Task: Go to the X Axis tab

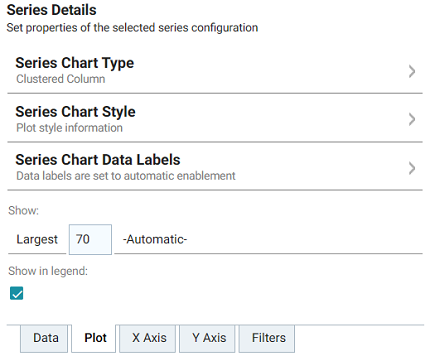Action: (149, 338)
